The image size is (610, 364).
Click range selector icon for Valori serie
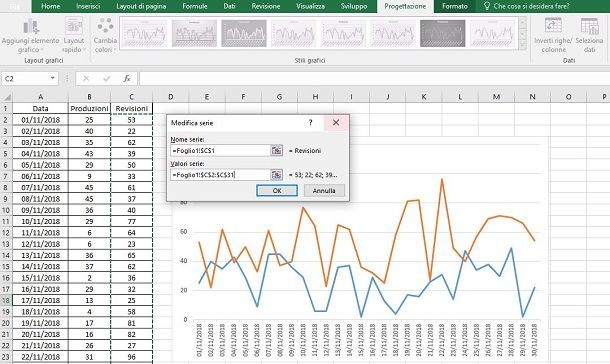(x=276, y=175)
